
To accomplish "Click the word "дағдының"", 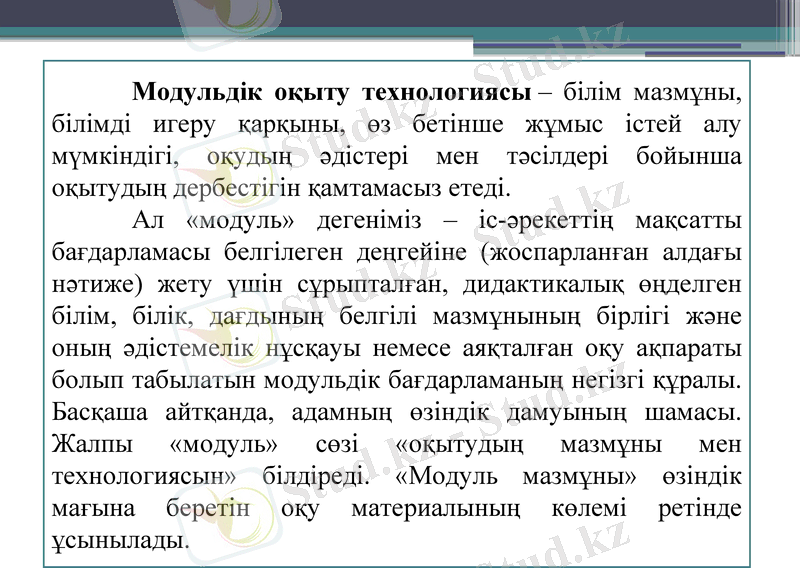I will tap(266, 316).
